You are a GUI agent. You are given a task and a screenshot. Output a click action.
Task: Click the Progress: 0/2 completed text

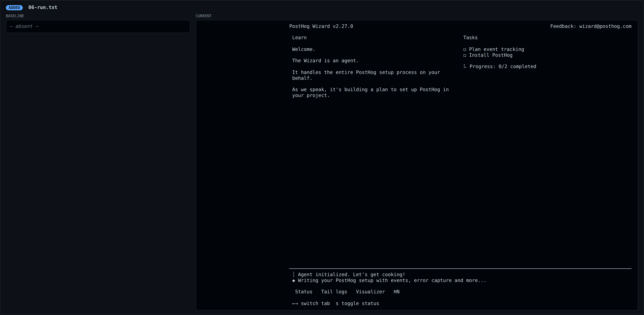tap(503, 67)
